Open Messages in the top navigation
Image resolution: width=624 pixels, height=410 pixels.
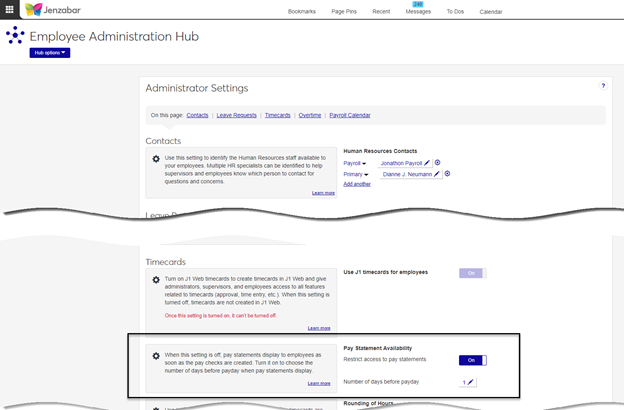[418, 12]
